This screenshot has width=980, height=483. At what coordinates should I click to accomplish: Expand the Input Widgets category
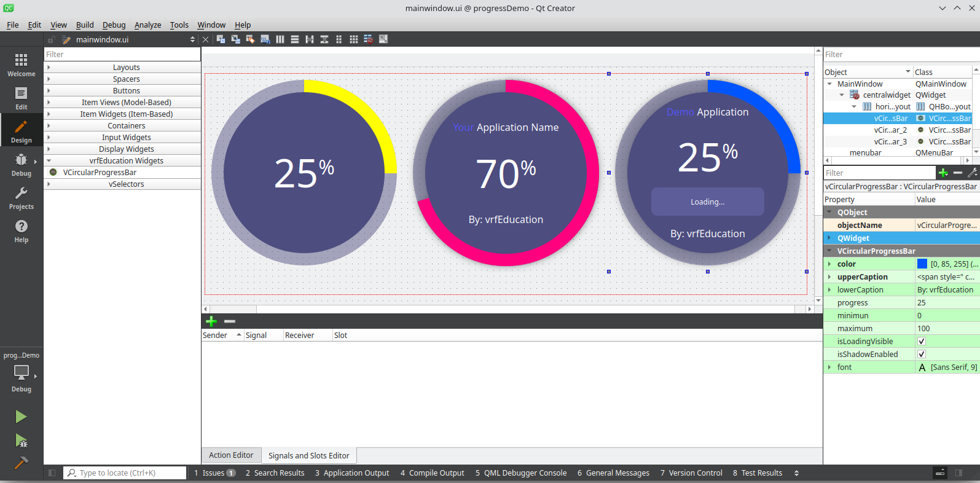[x=49, y=138]
